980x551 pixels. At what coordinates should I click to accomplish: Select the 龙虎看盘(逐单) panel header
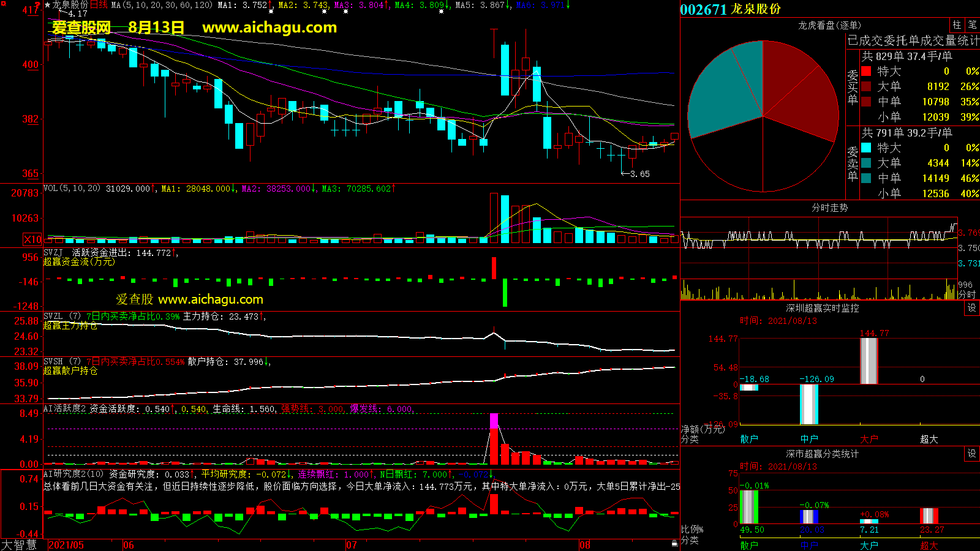[829, 25]
